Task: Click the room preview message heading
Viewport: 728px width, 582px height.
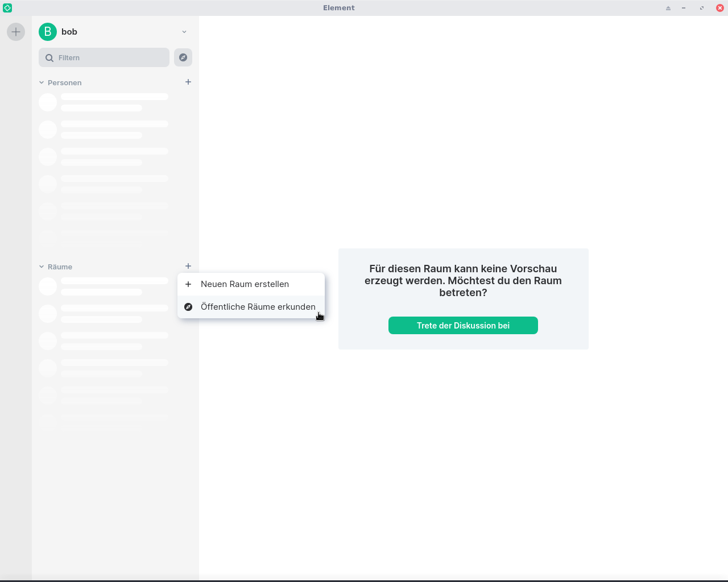Action: (463, 281)
